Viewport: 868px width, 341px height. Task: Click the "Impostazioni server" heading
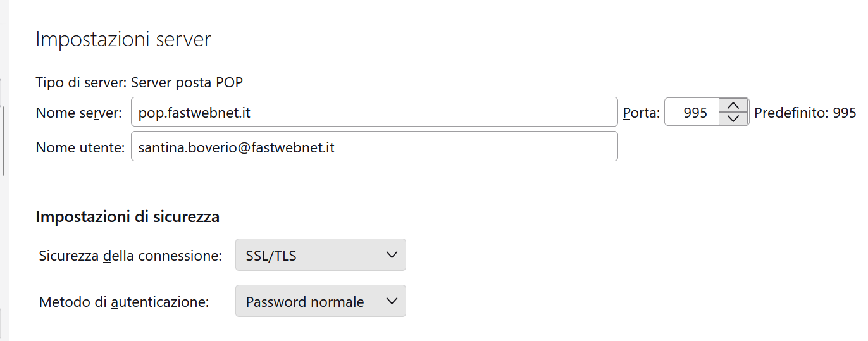tap(123, 40)
